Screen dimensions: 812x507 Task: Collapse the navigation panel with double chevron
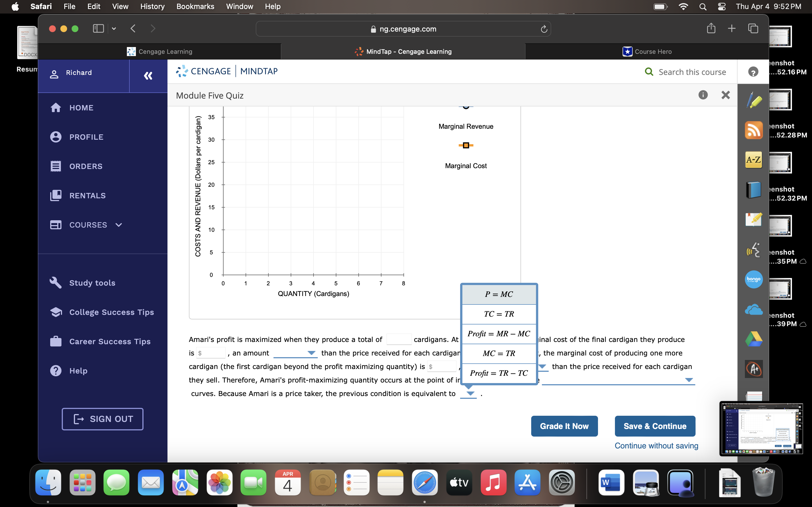pyautogui.click(x=148, y=76)
